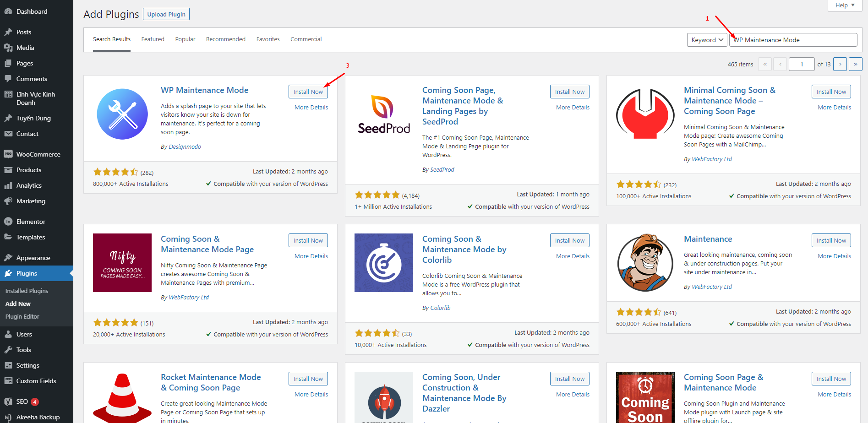
Task: Open the Appearance menu item
Action: (x=33, y=258)
